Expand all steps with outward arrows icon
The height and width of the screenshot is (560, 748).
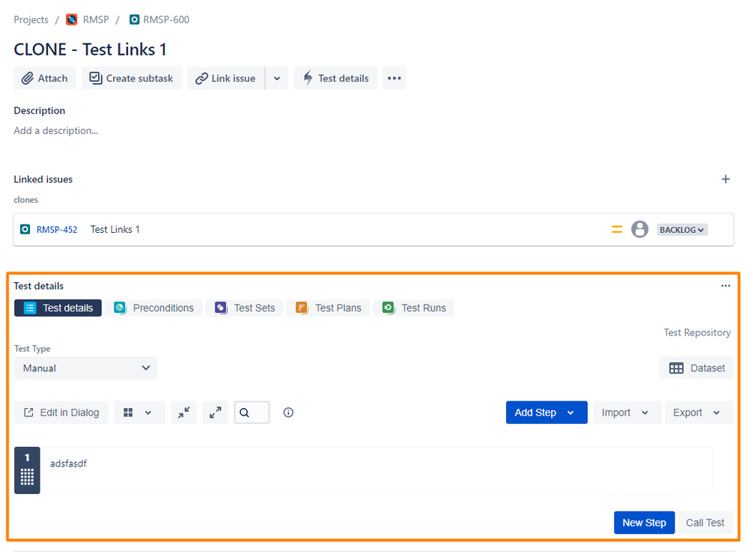[216, 413]
